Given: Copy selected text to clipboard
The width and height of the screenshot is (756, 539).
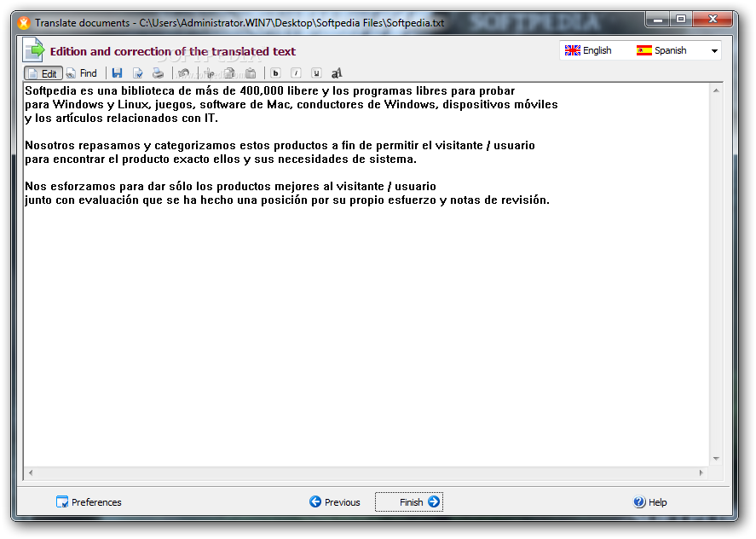Looking at the screenshot, I should [229, 73].
